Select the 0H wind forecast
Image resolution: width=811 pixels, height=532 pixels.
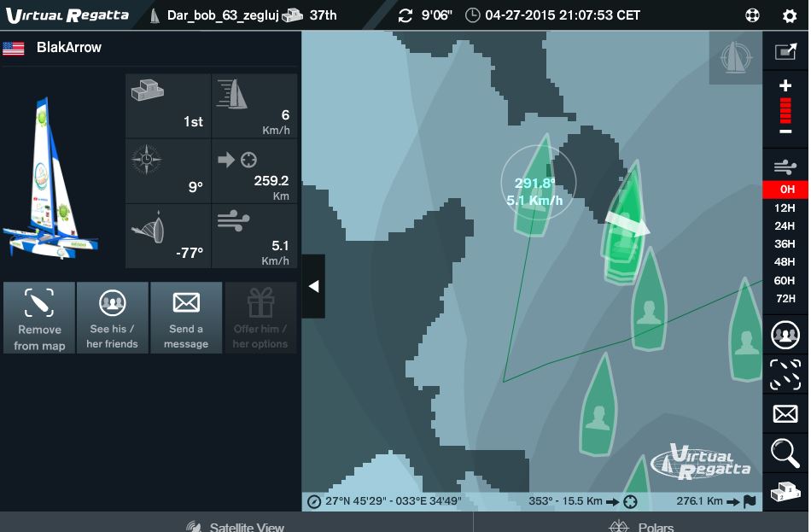point(786,190)
